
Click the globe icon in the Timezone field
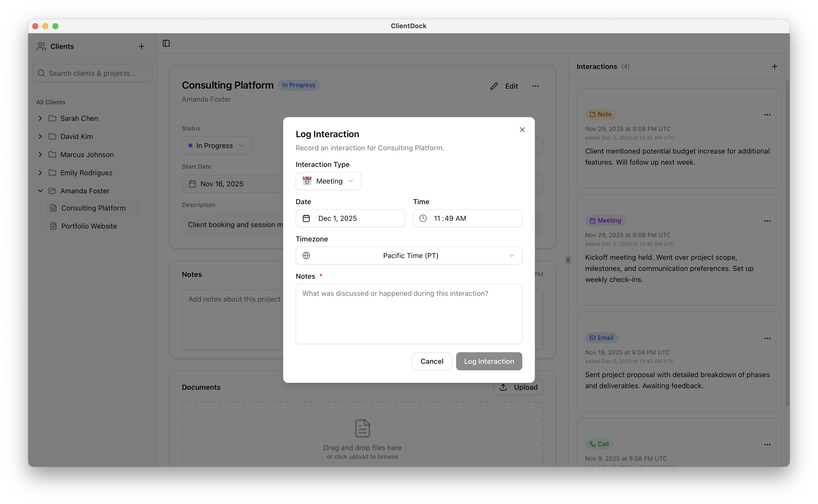pos(306,255)
